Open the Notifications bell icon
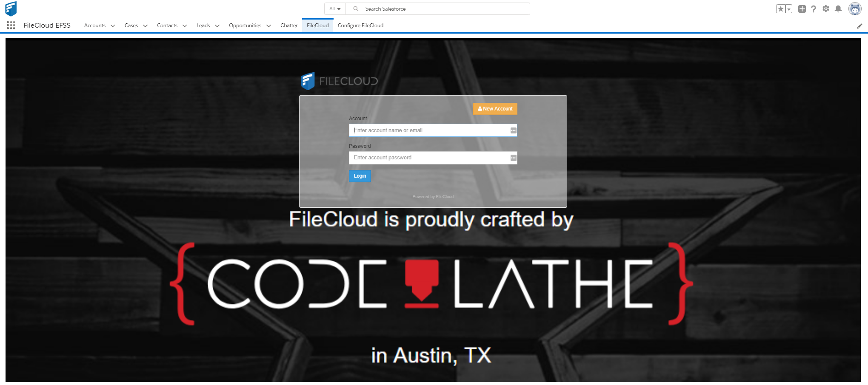 [x=838, y=9]
